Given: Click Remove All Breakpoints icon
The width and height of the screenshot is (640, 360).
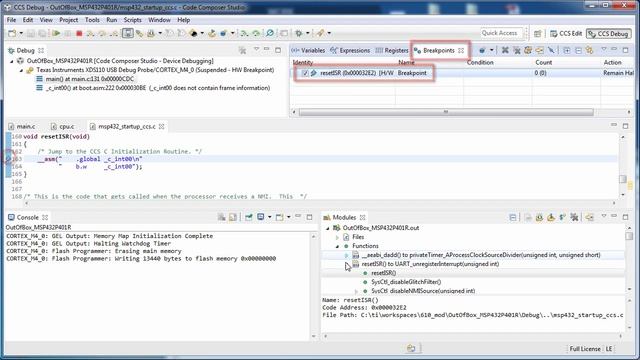Looking at the screenshot, I should (x=516, y=50).
